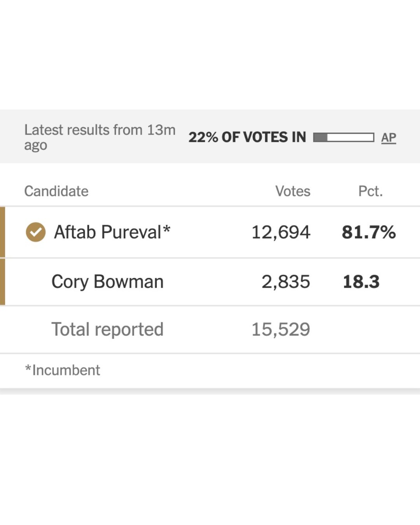The width and height of the screenshot is (420, 525).
Task: Click the 81.7% percentage value
Action: pyautogui.click(x=369, y=232)
